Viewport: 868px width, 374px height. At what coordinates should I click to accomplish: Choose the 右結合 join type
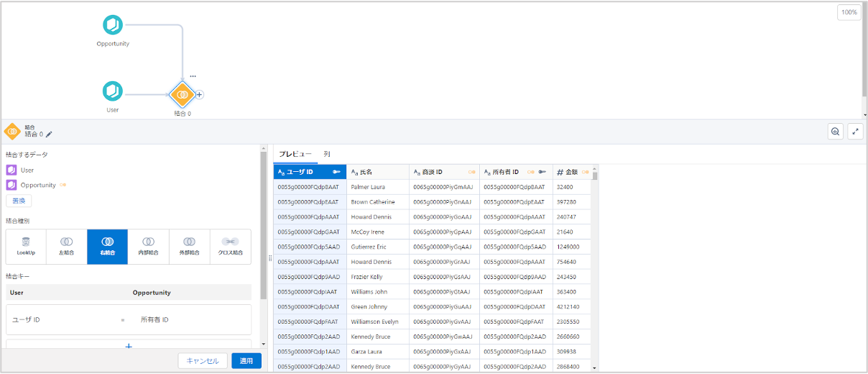(x=108, y=247)
